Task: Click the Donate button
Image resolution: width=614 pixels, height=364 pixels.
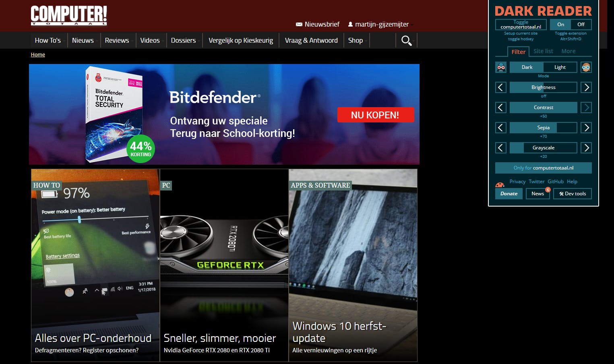Action: pyautogui.click(x=509, y=194)
